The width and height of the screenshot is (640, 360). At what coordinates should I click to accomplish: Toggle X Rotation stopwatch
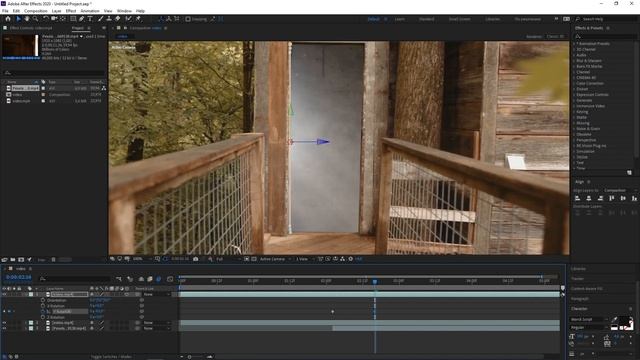pyautogui.click(x=43, y=306)
